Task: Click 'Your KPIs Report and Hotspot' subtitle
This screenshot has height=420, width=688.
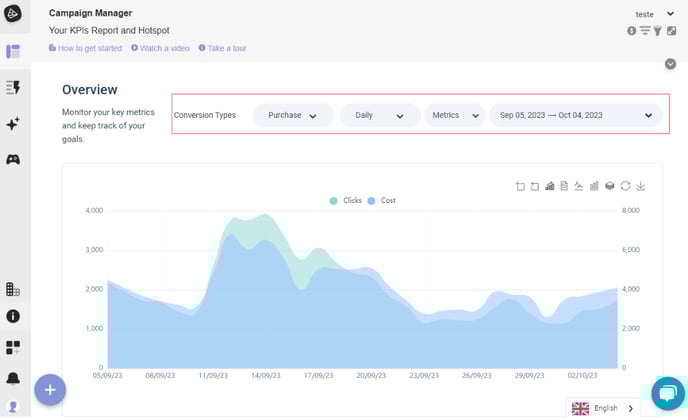Action: 109,30
